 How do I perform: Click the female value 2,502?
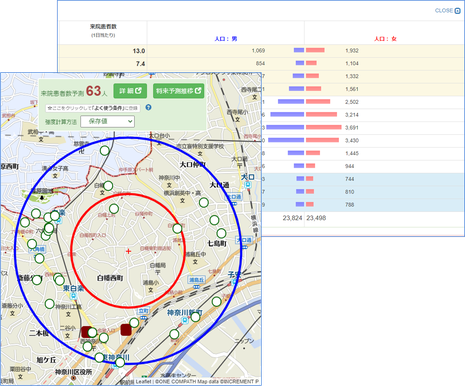coord(352,102)
